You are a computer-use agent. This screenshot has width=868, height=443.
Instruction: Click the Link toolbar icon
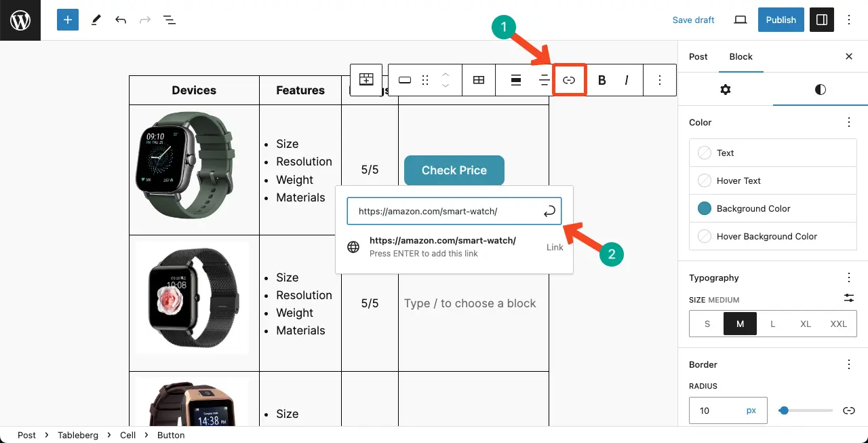(x=569, y=80)
